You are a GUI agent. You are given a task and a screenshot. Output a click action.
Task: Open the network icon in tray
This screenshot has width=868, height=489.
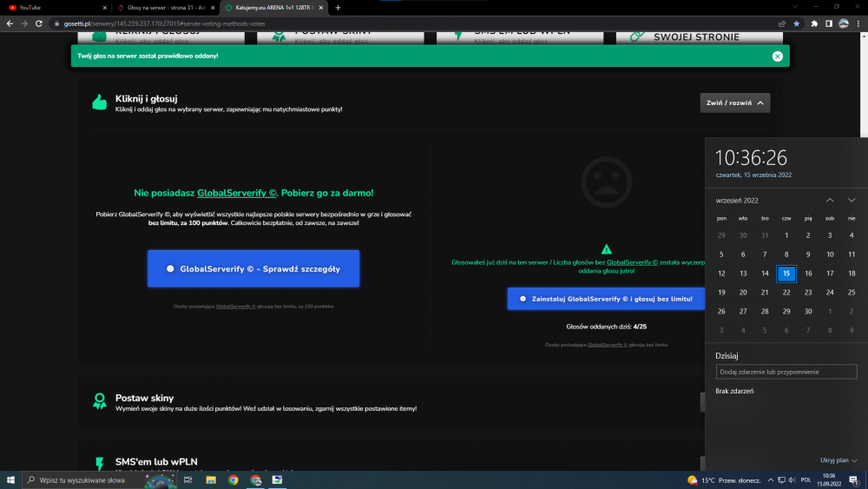pos(781,480)
